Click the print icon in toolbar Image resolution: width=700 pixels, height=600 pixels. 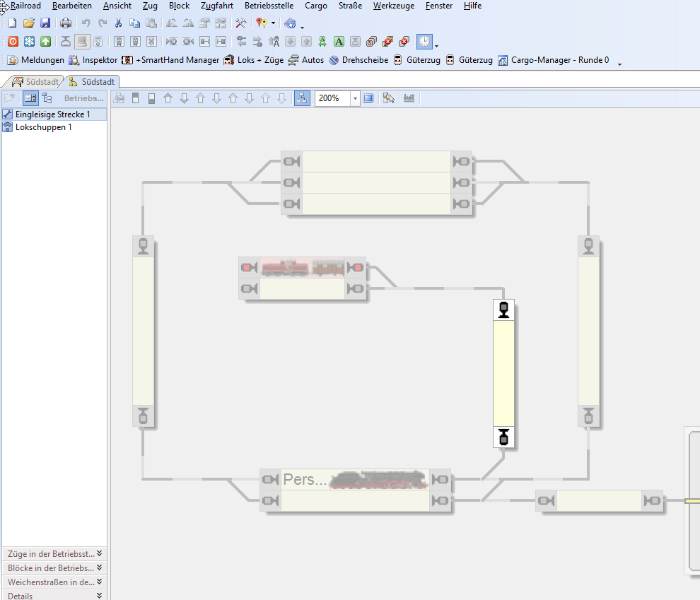[x=66, y=23]
